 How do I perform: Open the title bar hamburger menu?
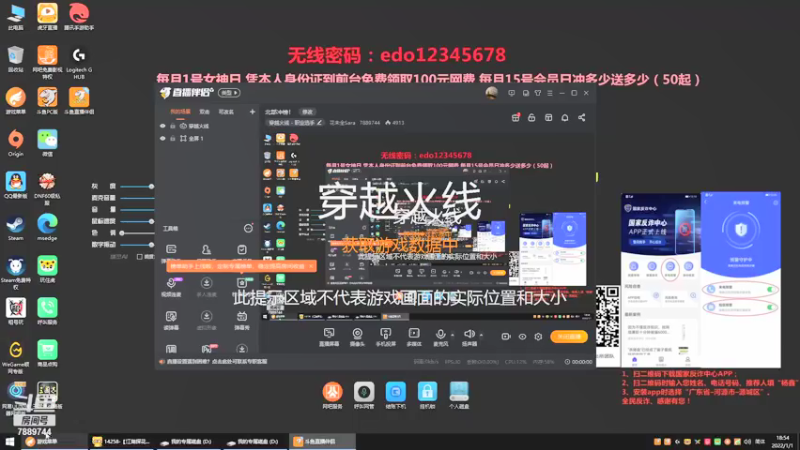(549, 93)
